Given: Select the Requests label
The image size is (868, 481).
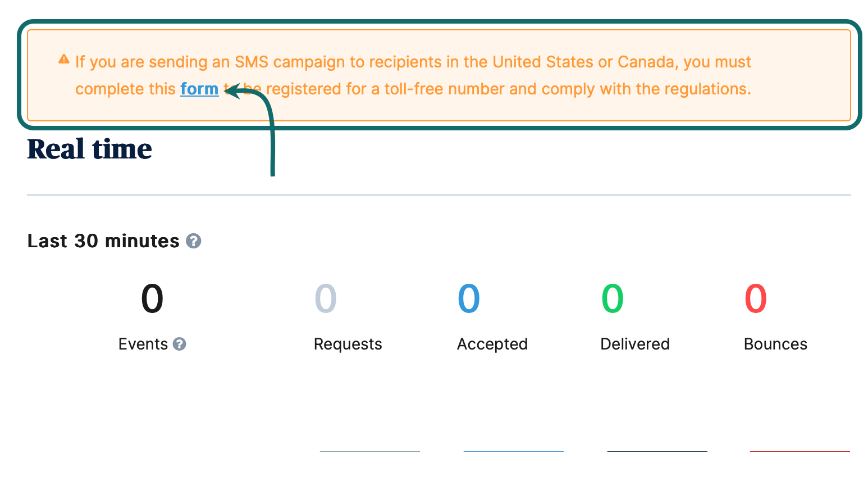Looking at the screenshot, I should [x=348, y=344].
